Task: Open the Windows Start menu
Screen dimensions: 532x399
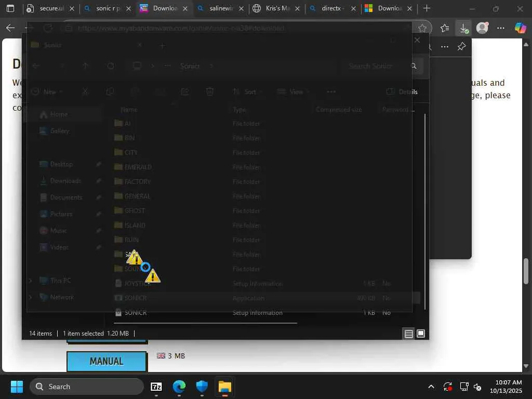Action: pos(17,387)
